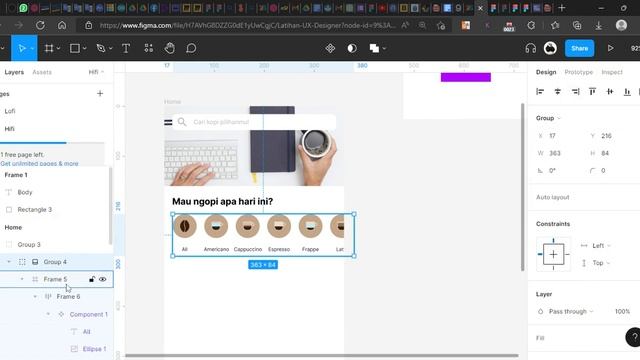Image resolution: width=640 pixels, height=360 pixels.
Task: Open the Hifi page in pages list
Action: (9, 129)
